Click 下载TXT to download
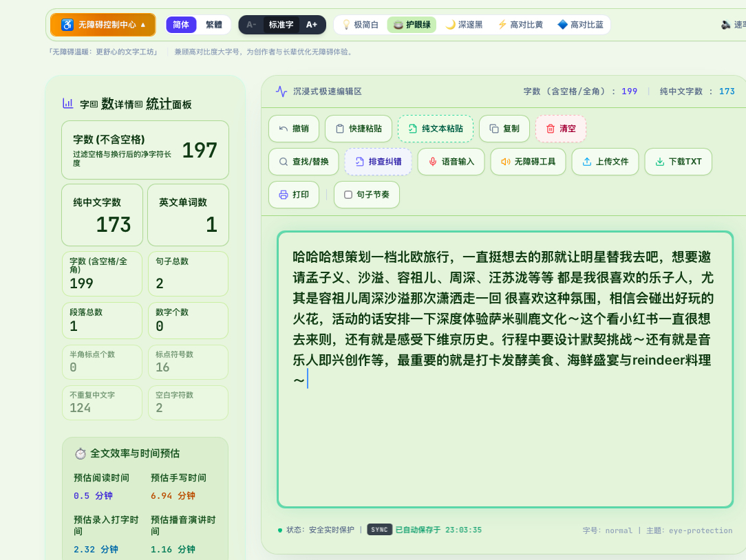The width and height of the screenshot is (746, 560). (679, 162)
